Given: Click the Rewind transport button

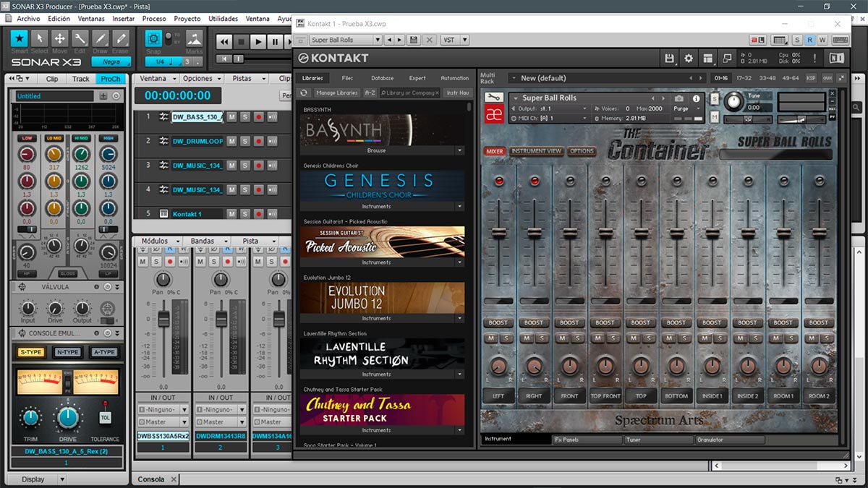Looking at the screenshot, I should [224, 42].
